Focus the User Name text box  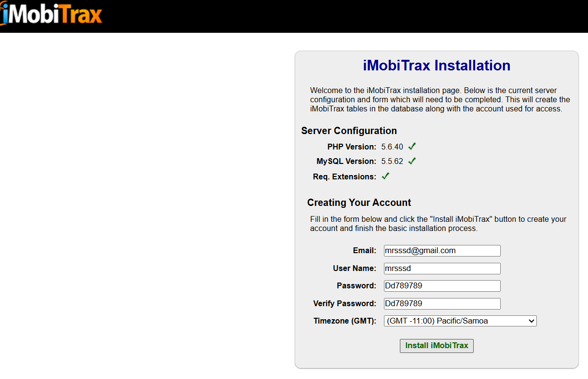click(x=442, y=269)
